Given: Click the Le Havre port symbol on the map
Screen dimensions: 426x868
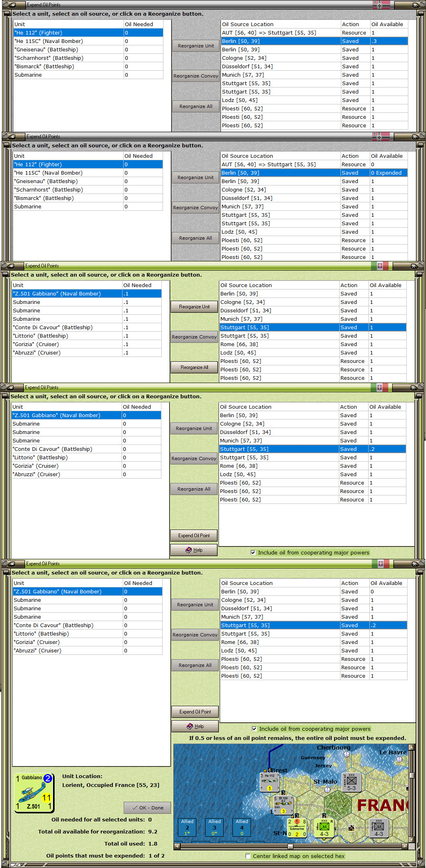Looking at the screenshot, I should pyautogui.click(x=399, y=759).
